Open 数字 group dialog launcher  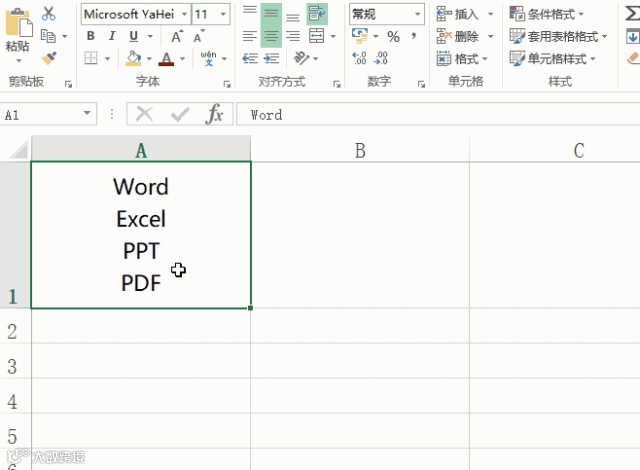(421, 84)
